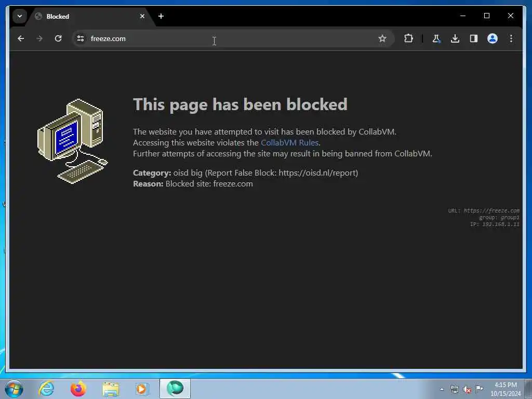Open the network status tray icon
The height and width of the screenshot is (399, 532).
(x=454, y=390)
